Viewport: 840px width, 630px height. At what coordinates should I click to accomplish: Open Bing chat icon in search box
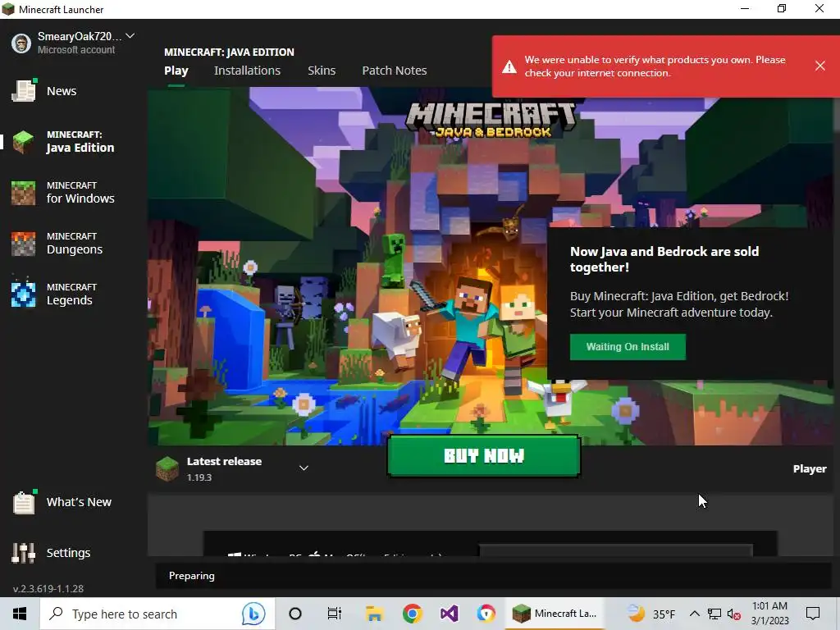[x=253, y=614]
